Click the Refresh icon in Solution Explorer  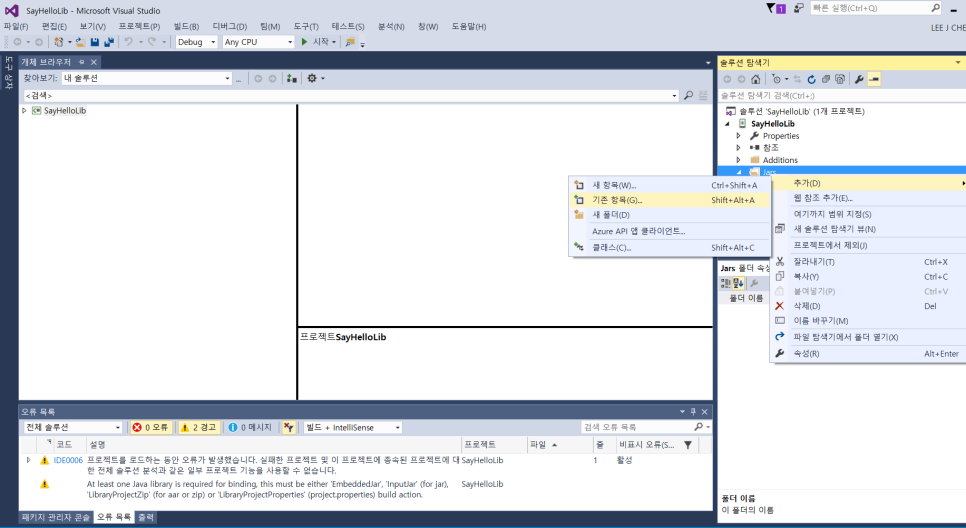(x=811, y=79)
